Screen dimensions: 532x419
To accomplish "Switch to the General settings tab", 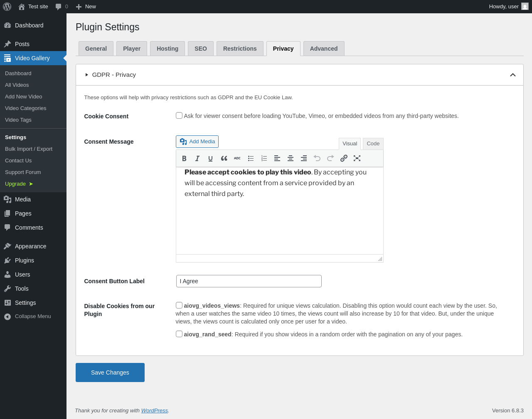I will (96, 49).
